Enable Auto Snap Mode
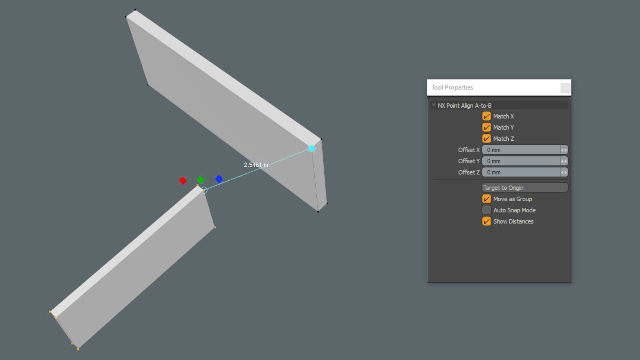The width and height of the screenshot is (640, 360). coord(486,210)
